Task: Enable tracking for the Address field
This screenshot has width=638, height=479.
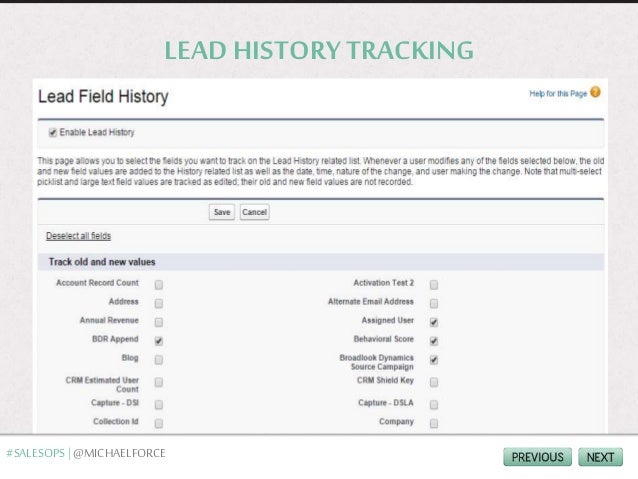Action: pyautogui.click(x=159, y=303)
